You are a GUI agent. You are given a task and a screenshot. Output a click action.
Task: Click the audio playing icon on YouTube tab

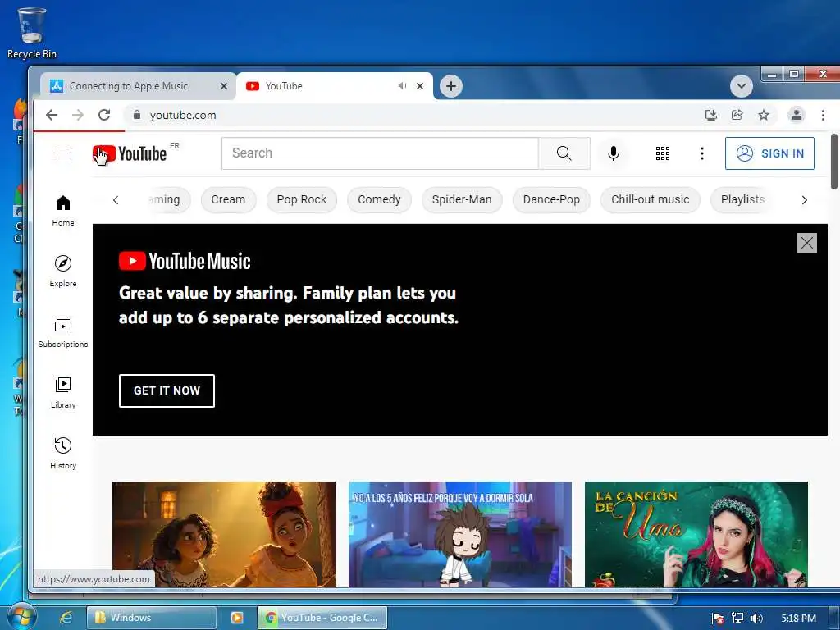tap(402, 85)
